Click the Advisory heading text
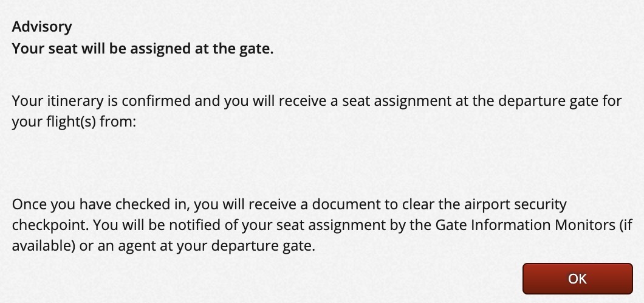The height and width of the screenshot is (303, 644). [42, 27]
